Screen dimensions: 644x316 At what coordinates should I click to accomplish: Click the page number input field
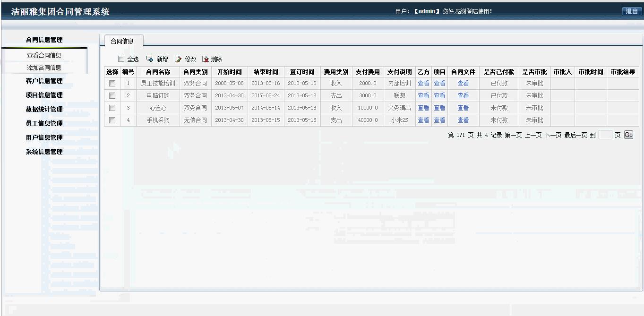(605, 135)
